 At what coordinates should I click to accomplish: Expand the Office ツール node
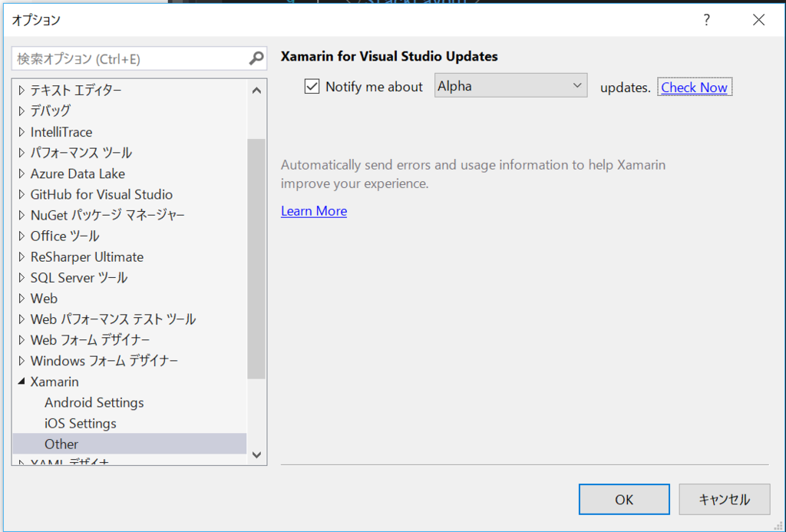tap(20, 236)
